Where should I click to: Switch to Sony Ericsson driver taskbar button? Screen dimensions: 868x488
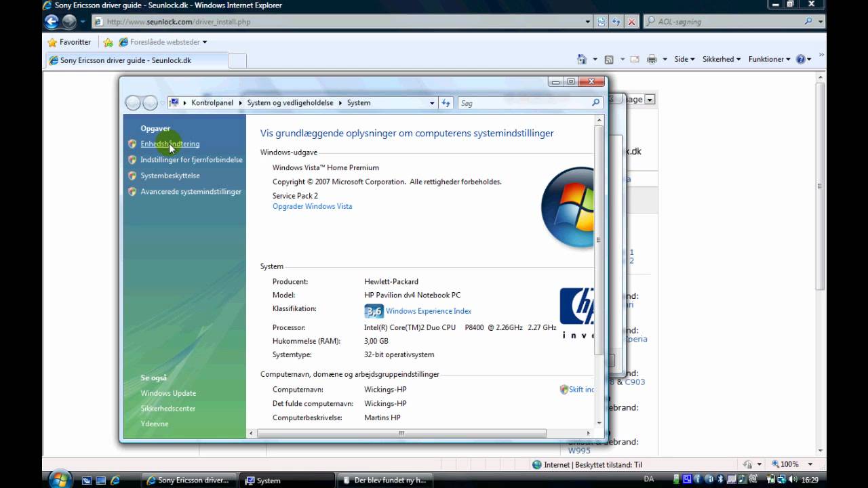point(191,481)
